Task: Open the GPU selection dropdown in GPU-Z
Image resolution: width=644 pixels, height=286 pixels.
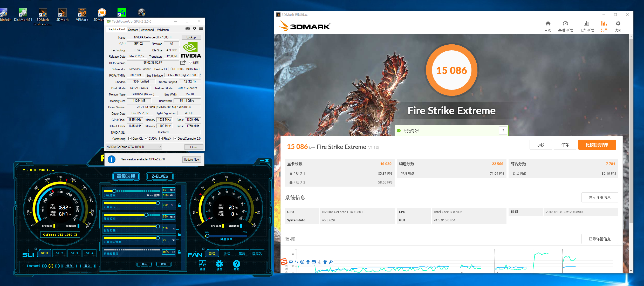Action: [x=134, y=147]
